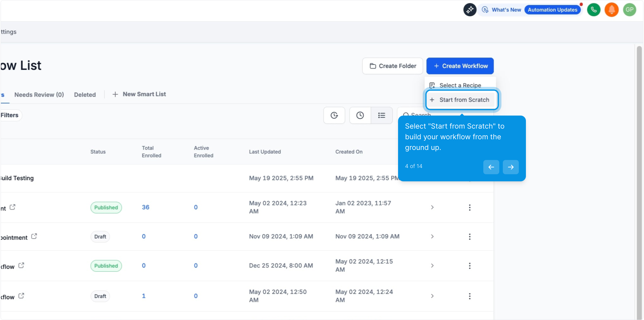The image size is (644, 320).
Task: Open three-dot menu for Nov 09 2024 row
Action: pos(470,236)
